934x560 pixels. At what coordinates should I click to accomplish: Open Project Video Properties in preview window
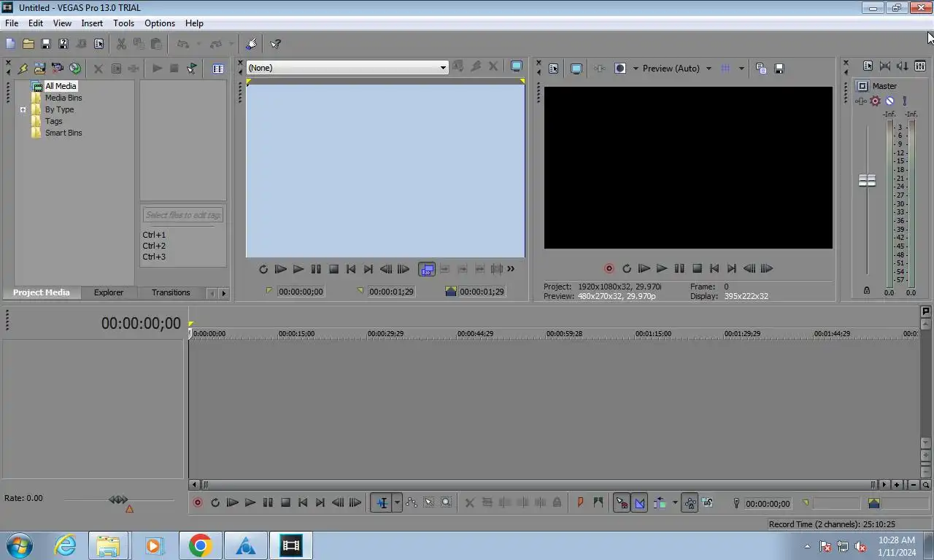(x=553, y=69)
